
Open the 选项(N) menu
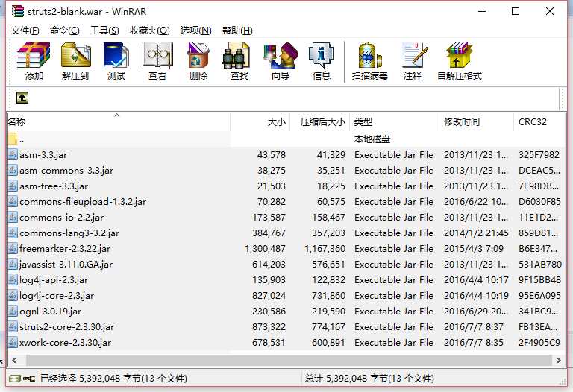tap(196, 31)
